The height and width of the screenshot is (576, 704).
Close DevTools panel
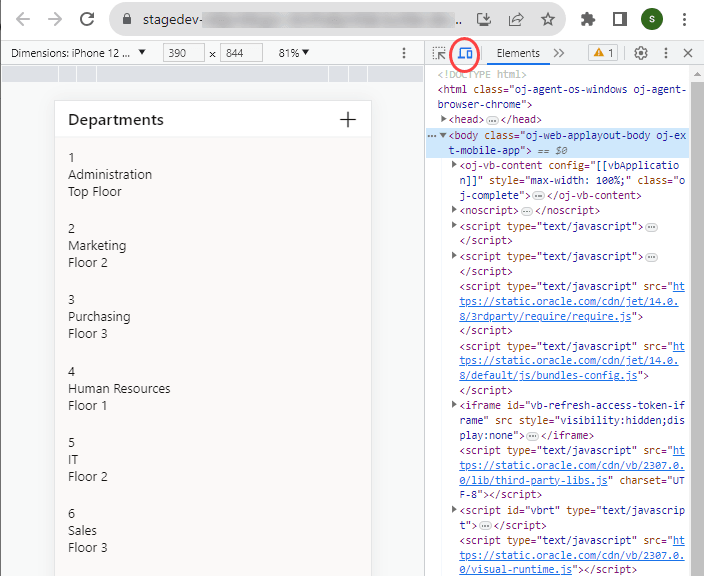688,53
